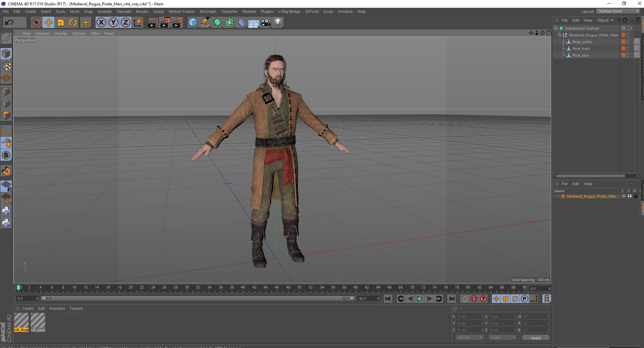This screenshot has height=348, width=644.
Task: Go to start of animation
Action: 388,299
